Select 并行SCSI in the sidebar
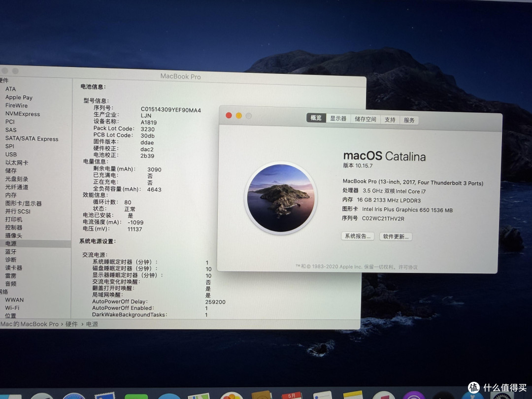Screen dimensions: 532x399 [x=18, y=211]
